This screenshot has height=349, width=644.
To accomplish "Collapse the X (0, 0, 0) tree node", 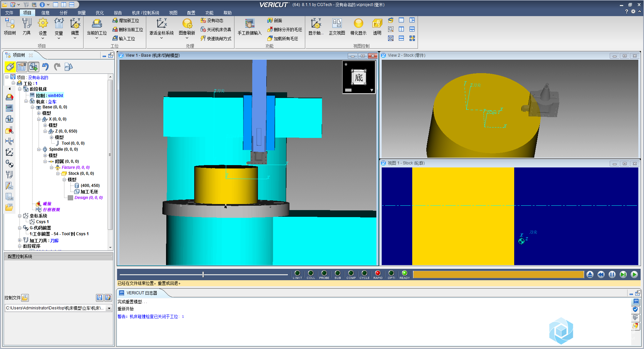I will pyautogui.click(x=39, y=119).
